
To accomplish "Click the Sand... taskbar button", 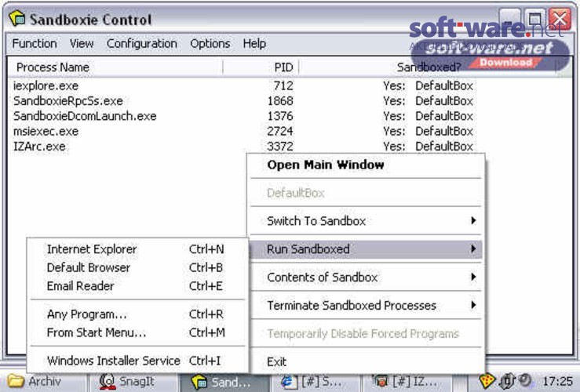I will (224, 382).
